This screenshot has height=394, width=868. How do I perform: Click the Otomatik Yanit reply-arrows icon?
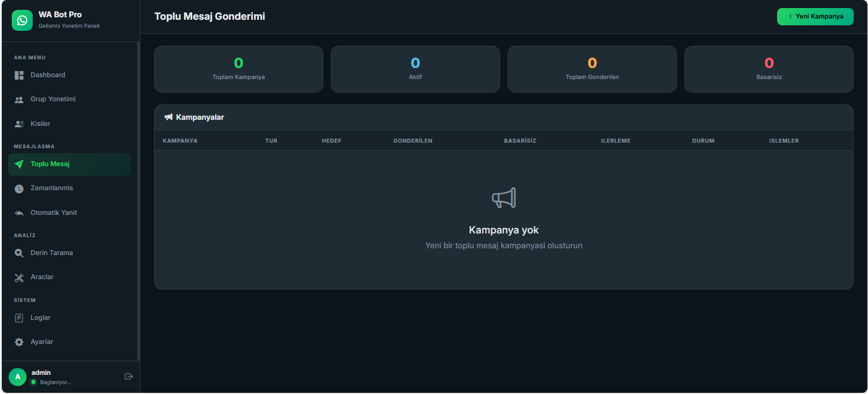pos(19,213)
